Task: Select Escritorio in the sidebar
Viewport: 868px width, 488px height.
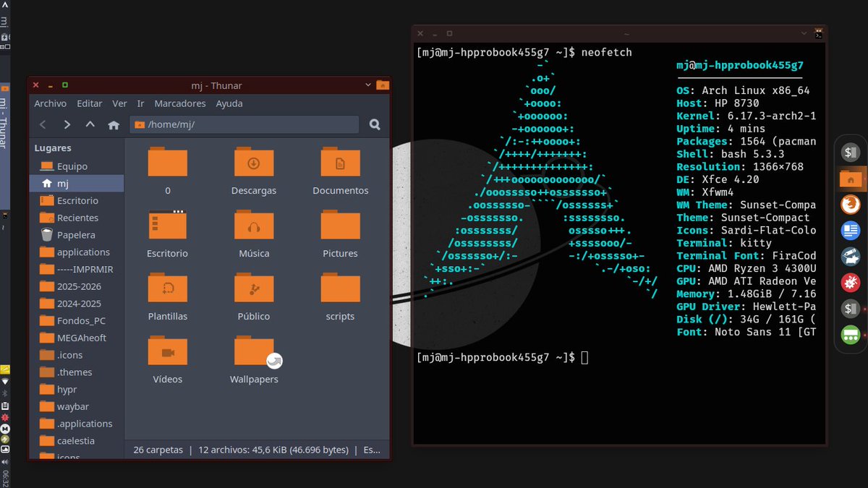Action: (77, 200)
